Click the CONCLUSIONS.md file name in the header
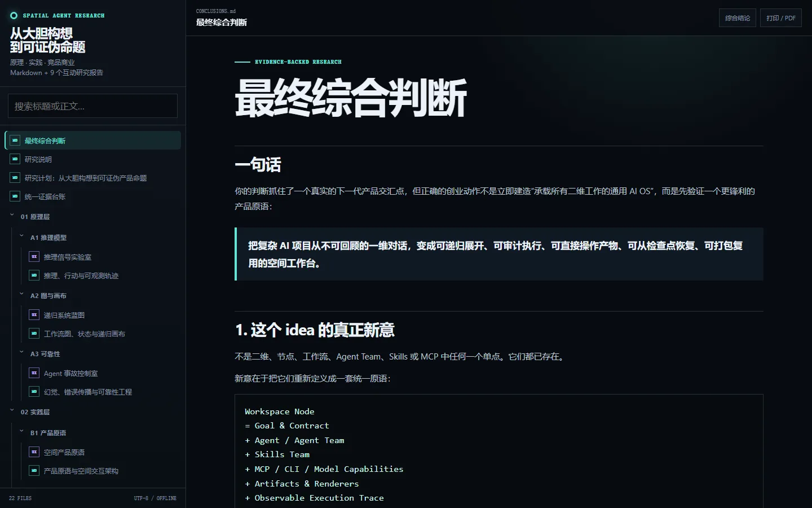Viewport: 812px width, 508px height. click(216, 11)
